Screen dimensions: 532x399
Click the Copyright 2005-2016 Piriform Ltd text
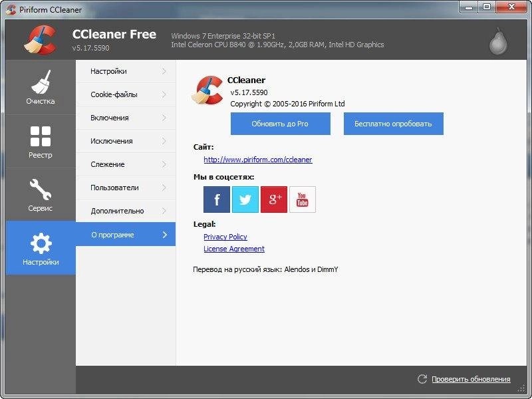pyautogui.click(x=287, y=104)
